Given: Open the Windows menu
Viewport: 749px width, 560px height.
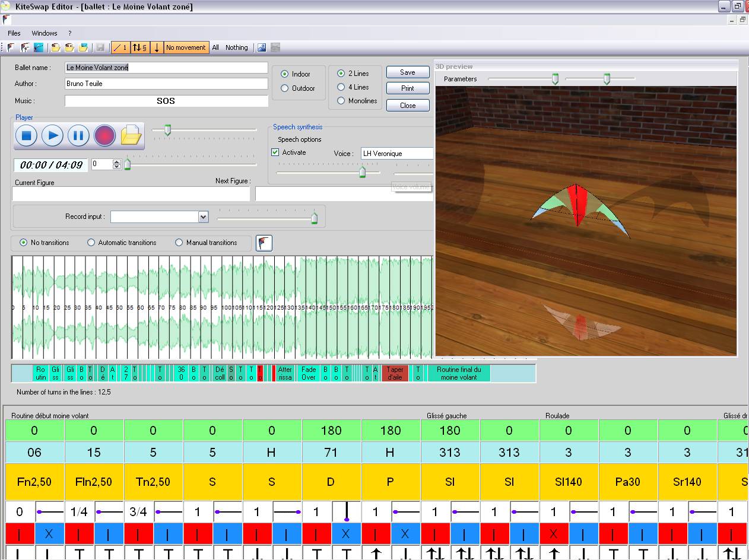Looking at the screenshot, I should pyautogui.click(x=45, y=33).
